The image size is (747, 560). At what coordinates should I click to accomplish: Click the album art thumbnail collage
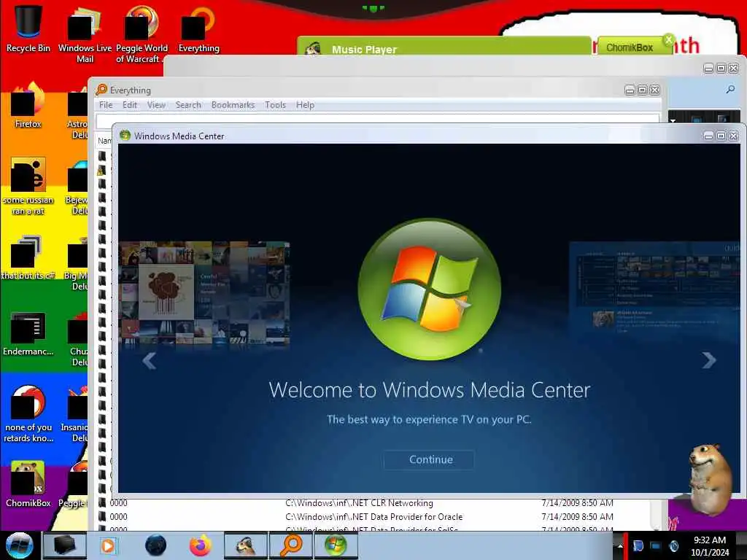tap(204, 292)
